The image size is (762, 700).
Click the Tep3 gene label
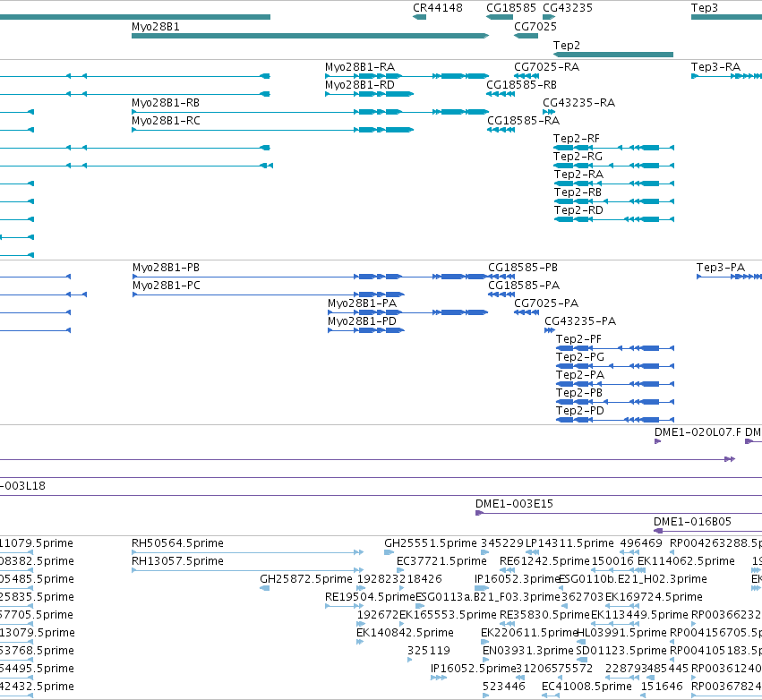(x=705, y=8)
